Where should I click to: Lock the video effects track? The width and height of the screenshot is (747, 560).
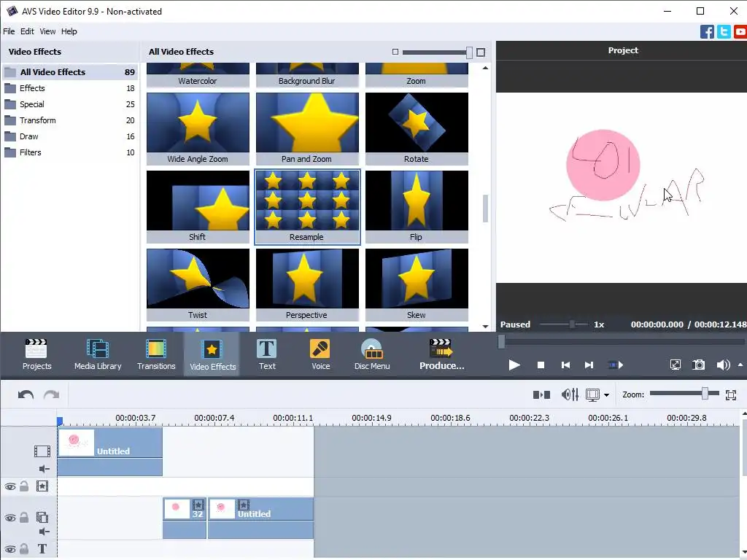[24, 486]
